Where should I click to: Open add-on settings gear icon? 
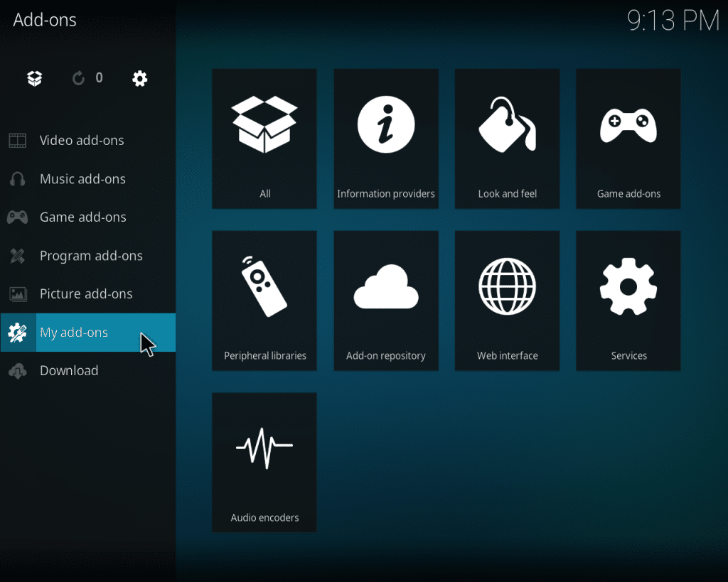pyautogui.click(x=140, y=78)
